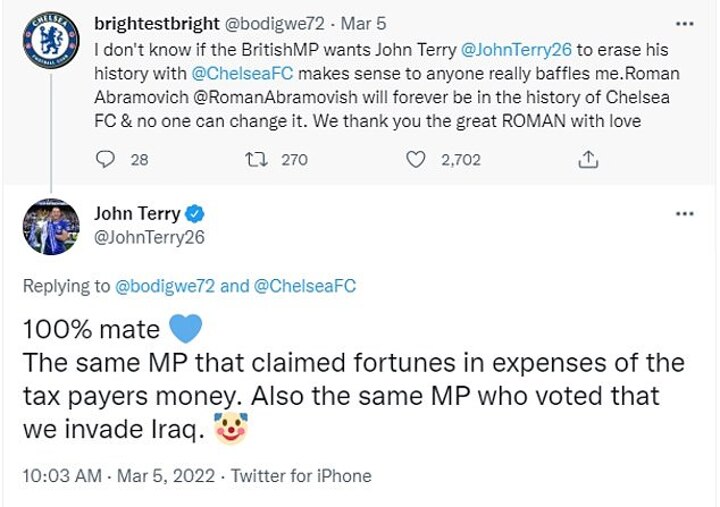The image size is (720, 507).
Task: Click the reply speech bubble icon
Action: click(110, 159)
